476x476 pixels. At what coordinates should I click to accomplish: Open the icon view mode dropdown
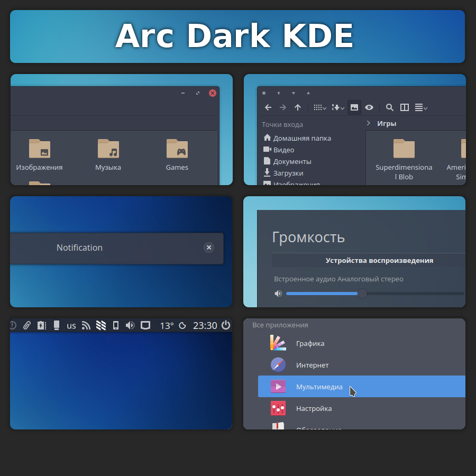320,107
